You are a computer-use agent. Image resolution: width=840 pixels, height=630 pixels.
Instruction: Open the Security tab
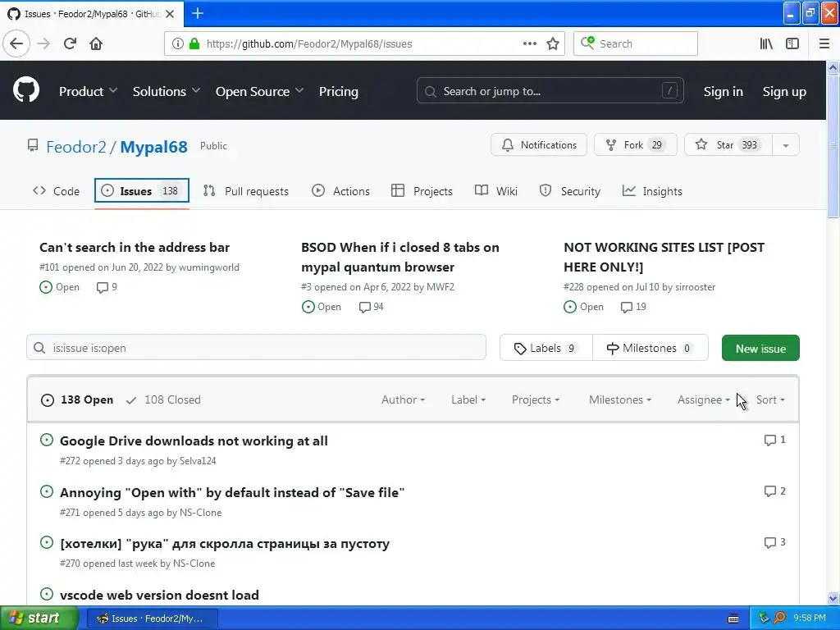[569, 190]
